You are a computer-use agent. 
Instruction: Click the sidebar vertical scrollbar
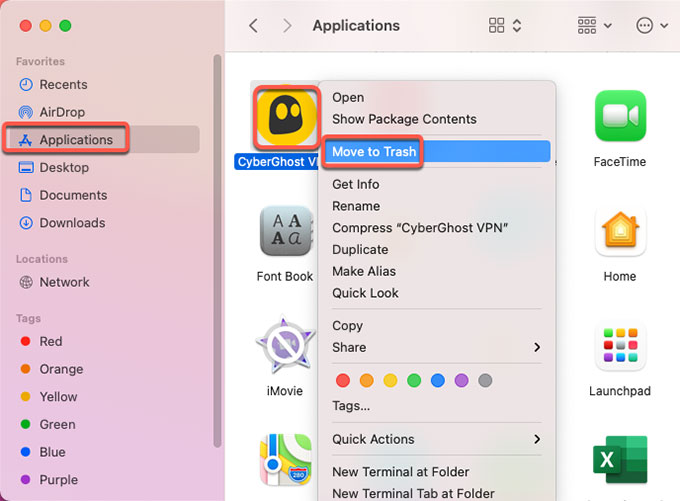click(x=217, y=251)
